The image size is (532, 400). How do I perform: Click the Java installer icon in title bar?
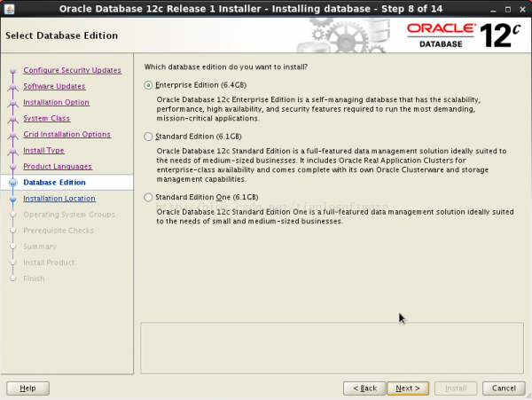tap(9, 9)
